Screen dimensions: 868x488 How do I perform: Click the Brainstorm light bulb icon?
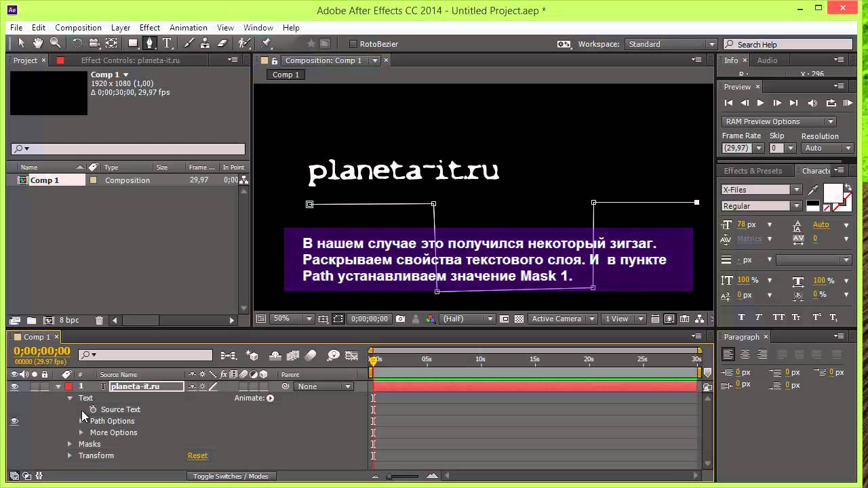click(x=333, y=355)
